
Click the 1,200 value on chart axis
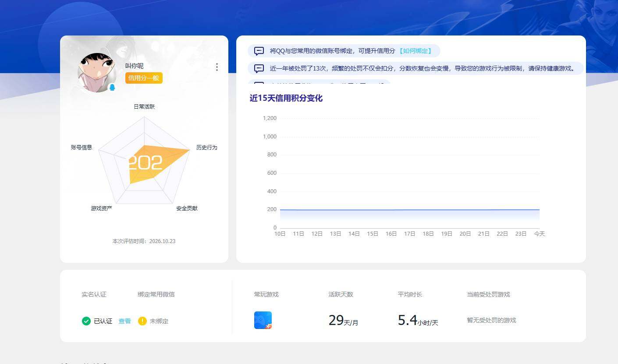(x=270, y=118)
